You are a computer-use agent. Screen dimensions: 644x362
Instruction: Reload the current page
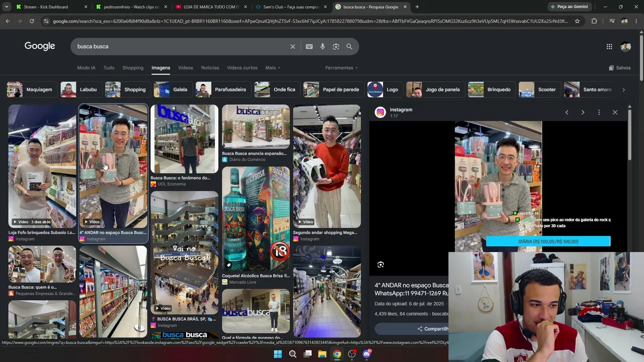32,21
